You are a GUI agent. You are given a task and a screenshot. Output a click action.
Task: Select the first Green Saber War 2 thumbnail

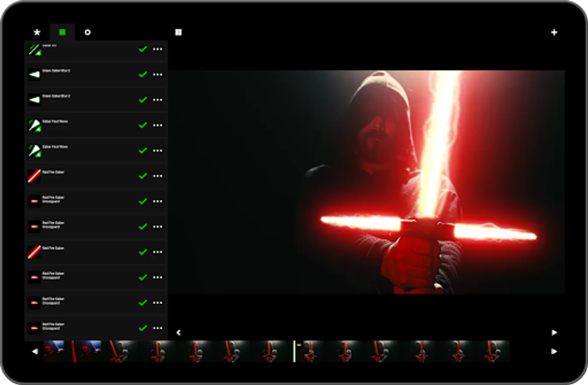pyautogui.click(x=35, y=74)
